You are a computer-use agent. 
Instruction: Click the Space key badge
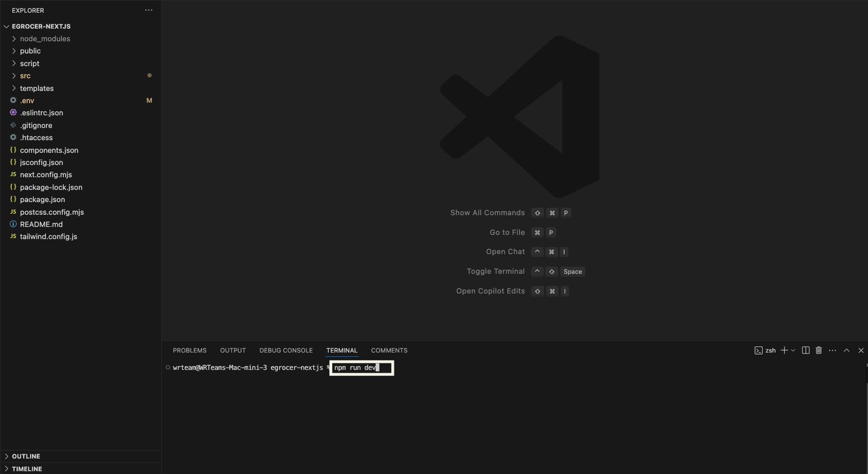(573, 271)
